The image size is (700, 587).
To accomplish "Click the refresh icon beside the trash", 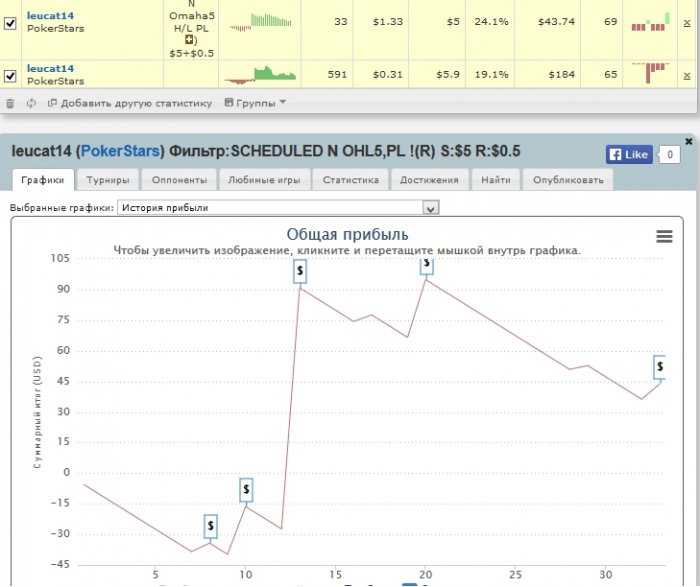I will pyautogui.click(x=31, y=103).
